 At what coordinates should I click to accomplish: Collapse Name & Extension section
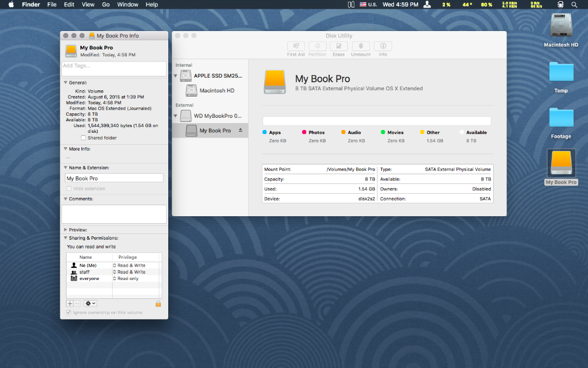click(65, 167)
